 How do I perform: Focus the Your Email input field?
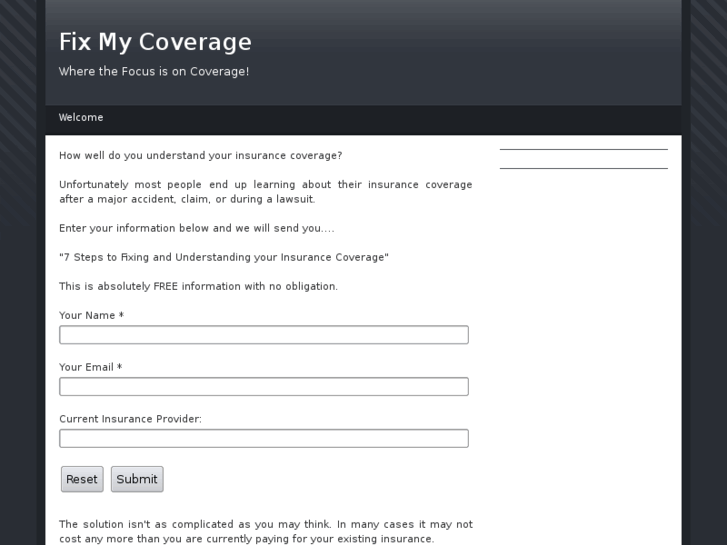264,387
